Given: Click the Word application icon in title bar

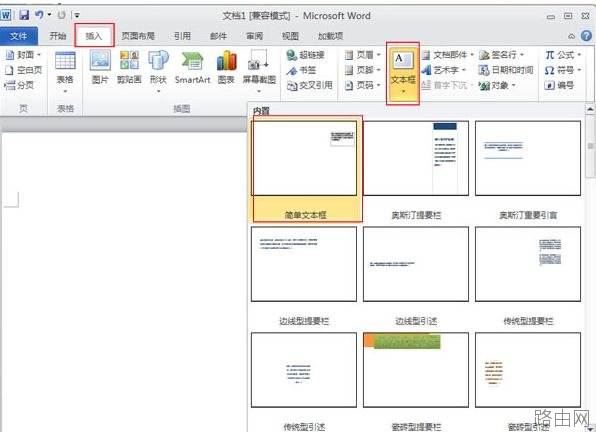Looking at the screenshot, I should (x=6, y=15).
